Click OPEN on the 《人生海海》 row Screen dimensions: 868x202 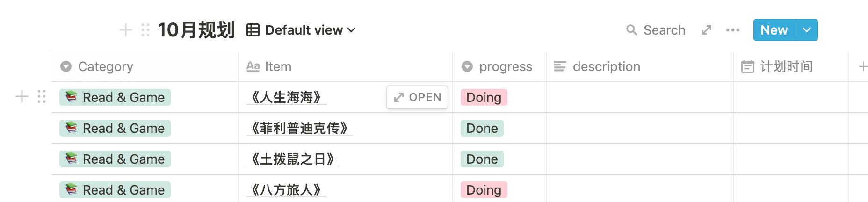point(417,97)
